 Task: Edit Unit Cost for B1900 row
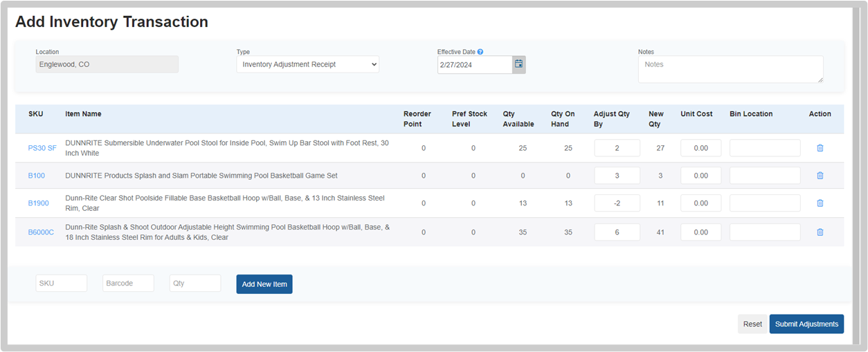701,203
